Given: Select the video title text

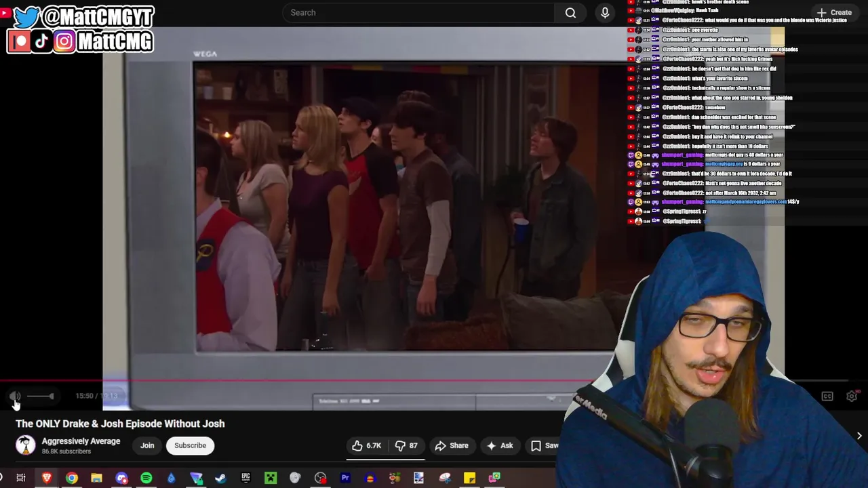Looking at the screenshot, I should pos(120,424).
